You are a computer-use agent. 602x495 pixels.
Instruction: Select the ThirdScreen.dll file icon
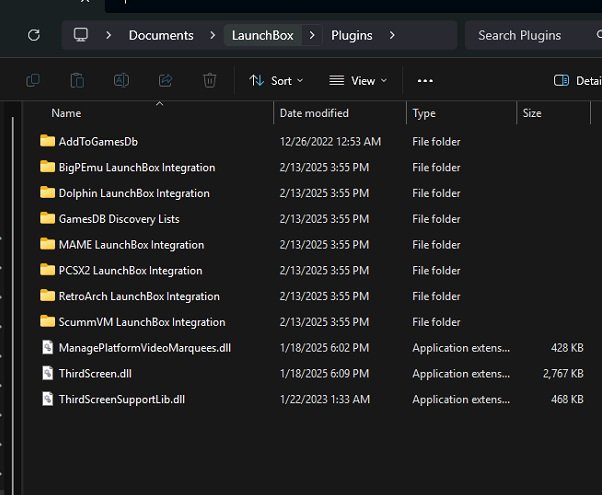(48, 373)
